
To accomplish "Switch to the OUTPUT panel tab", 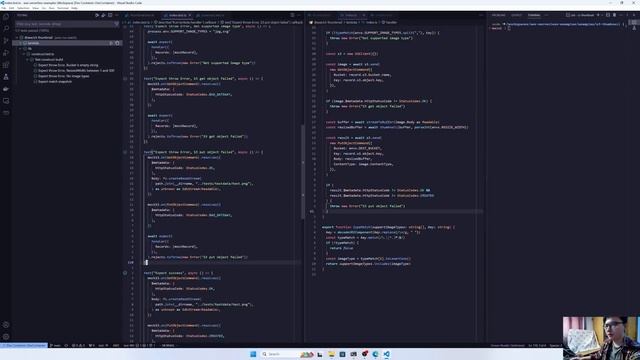I will [x=516, y=15].
